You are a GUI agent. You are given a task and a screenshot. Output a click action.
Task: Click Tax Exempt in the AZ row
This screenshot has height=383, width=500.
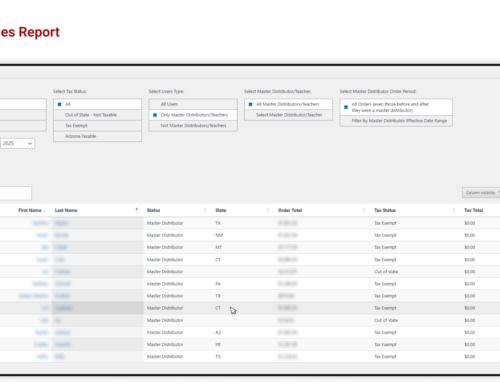[x=385, y=333]
